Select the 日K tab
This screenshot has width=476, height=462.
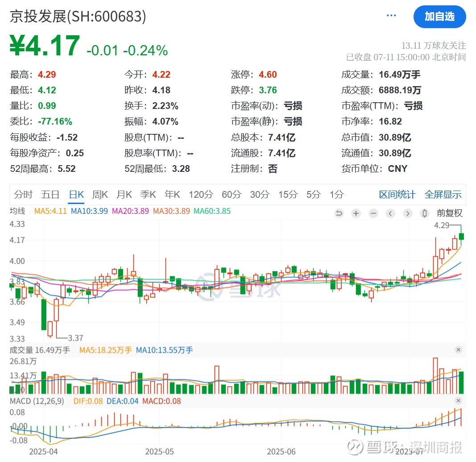(76, 195)
